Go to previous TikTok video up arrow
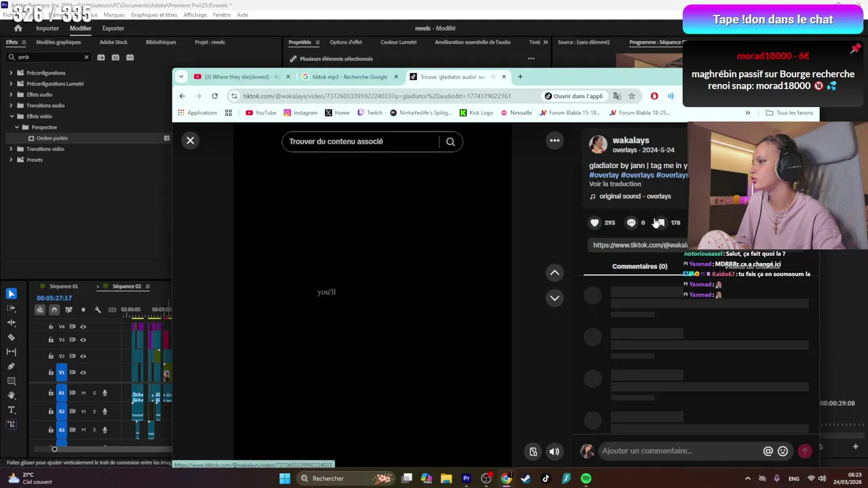This screenshot has width=868, height=488. pyautogui.click(x=555, y=272)
